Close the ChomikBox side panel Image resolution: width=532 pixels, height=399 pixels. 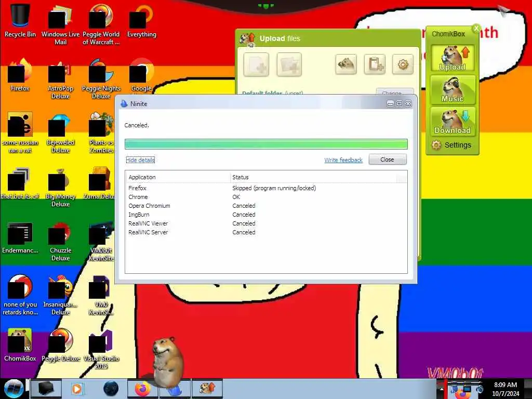click(x=476, y=28)
